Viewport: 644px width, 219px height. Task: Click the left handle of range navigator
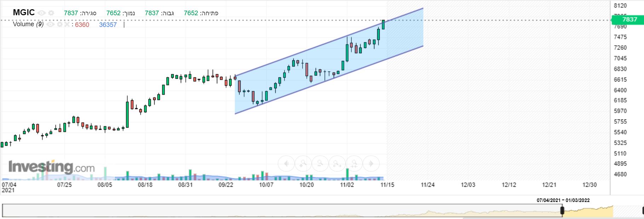click(562, 211)
